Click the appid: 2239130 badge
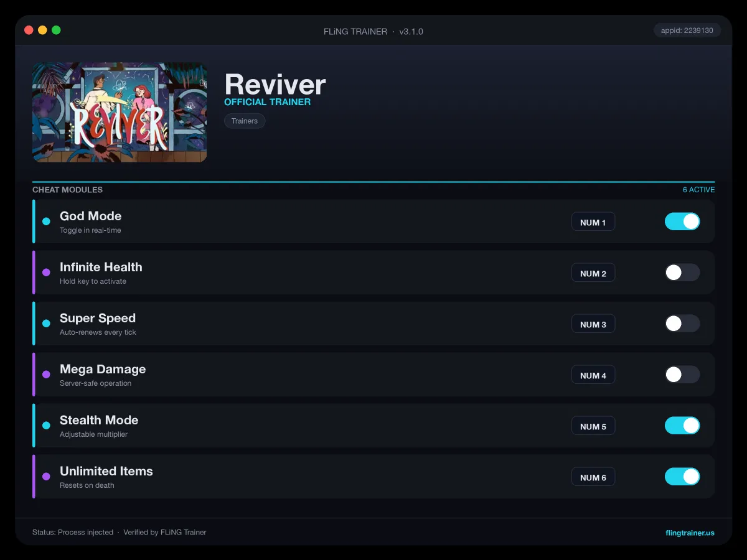This screenshot has width=747, height=560. pyautogui.click(x=687, y=30)
